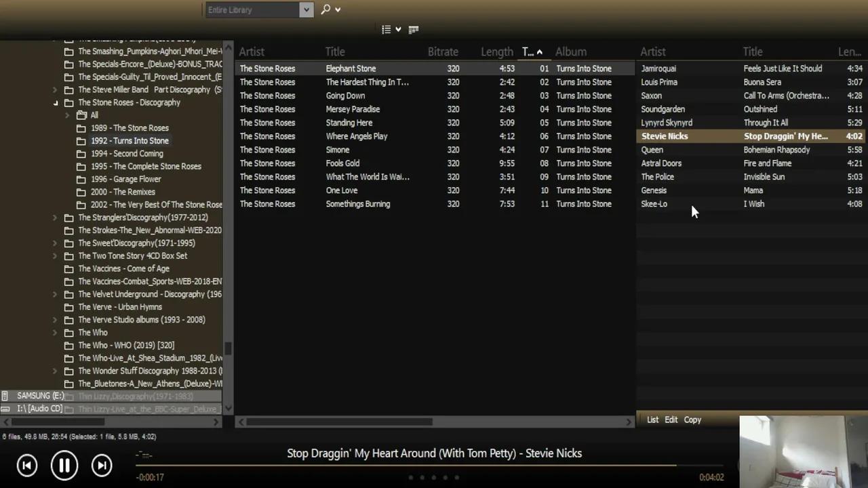
Task: Expand The Velvet Underground - Discography folder
Action: [x=55, y=294]
